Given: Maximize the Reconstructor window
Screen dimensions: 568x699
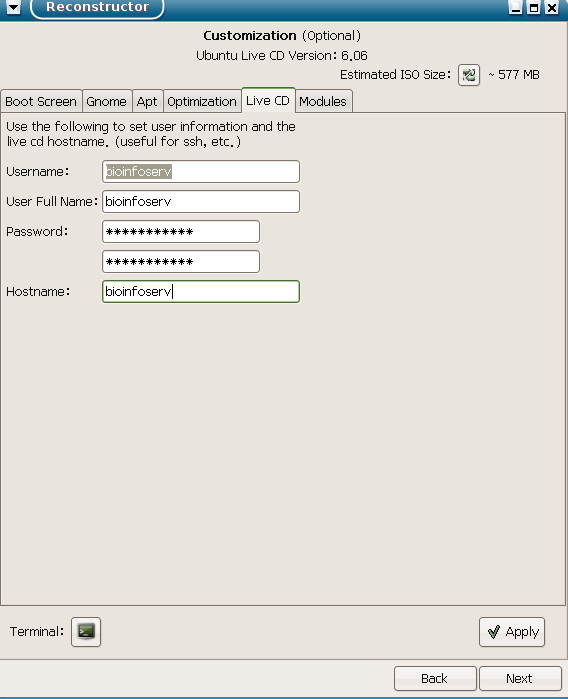Looking at the screenshot, I should click(x=534, y=8).
